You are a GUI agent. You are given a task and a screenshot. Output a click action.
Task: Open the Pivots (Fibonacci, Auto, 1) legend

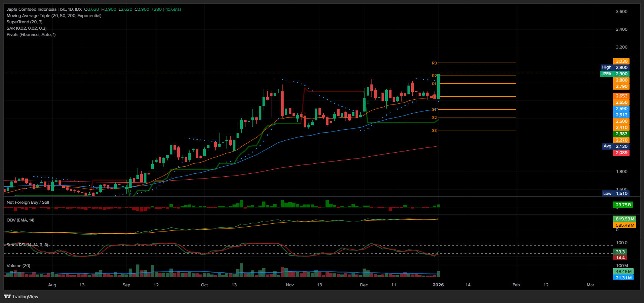(x=31, y=34)
